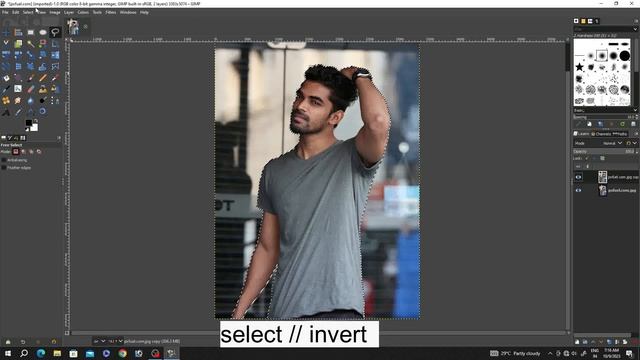Viewport: 640px width, 360px height.
Task: Set selection mode to Subtract
Action: (x=31, y=151)
